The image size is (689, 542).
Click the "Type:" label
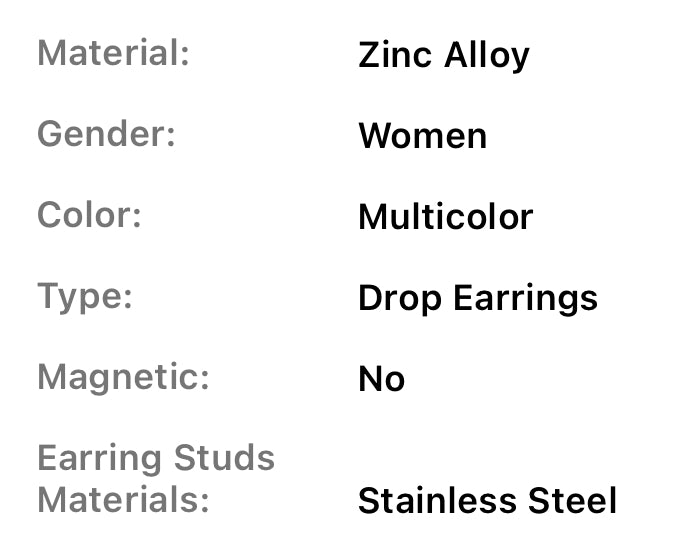[x=85, y=296]
